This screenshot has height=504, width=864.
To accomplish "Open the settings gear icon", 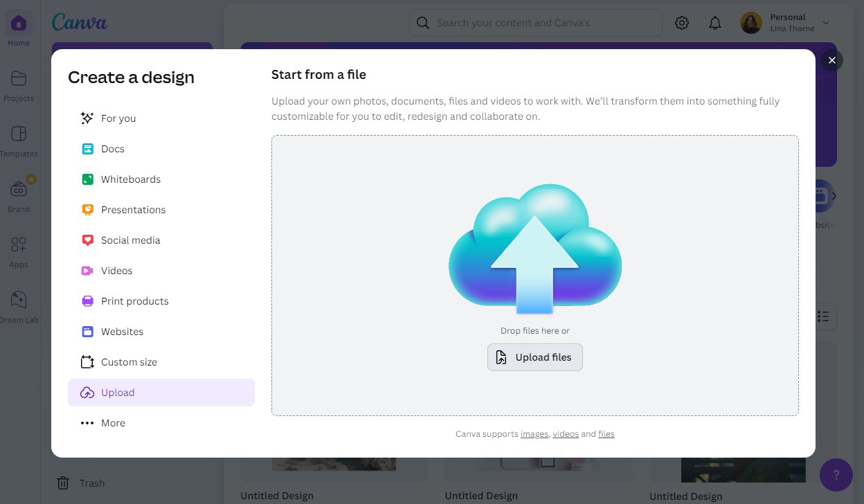I will (x=682, y=23).
